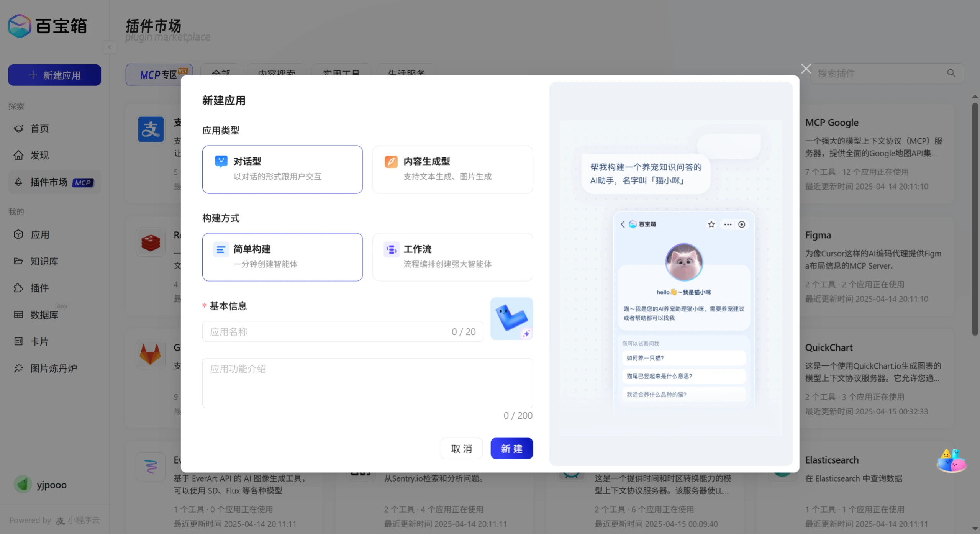The image size is (980, 534).
Task: Switch to the MCP专区 tab
Action: point(159,74)
